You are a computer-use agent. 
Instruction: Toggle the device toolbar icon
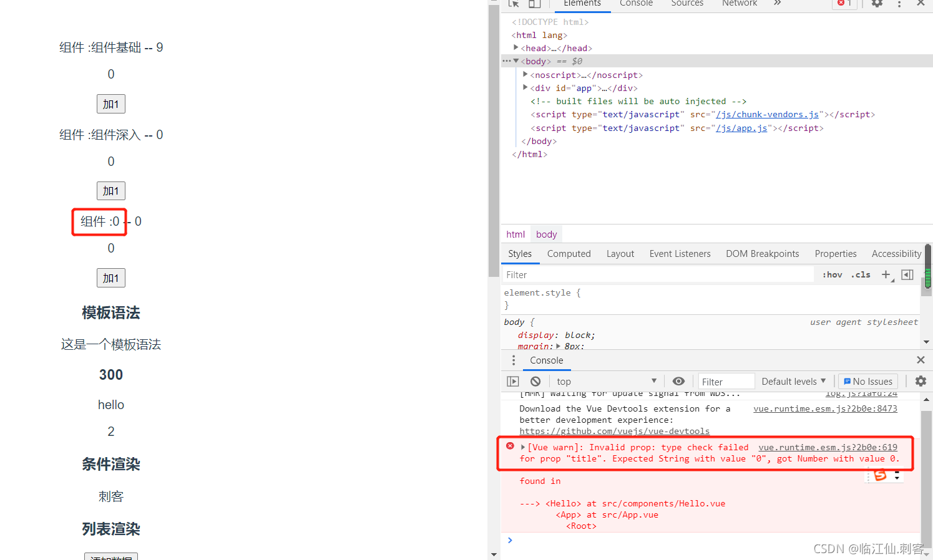(x=535, y=3)
